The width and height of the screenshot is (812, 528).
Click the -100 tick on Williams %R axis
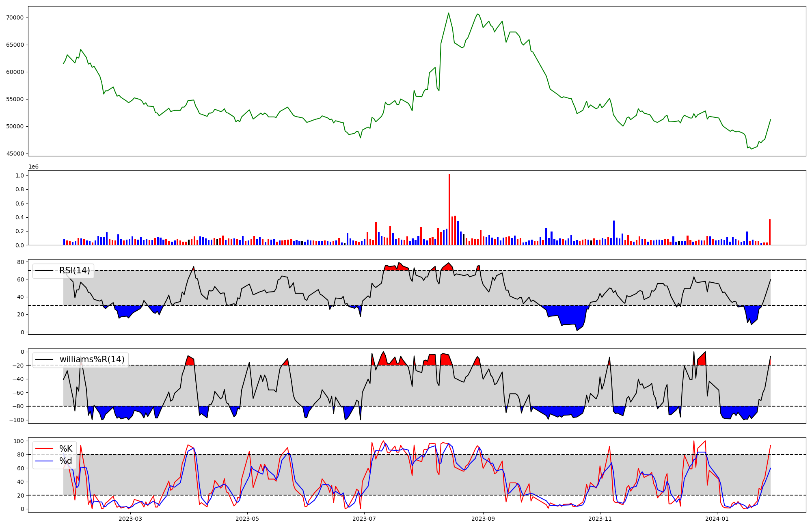(x=17, y=420)
